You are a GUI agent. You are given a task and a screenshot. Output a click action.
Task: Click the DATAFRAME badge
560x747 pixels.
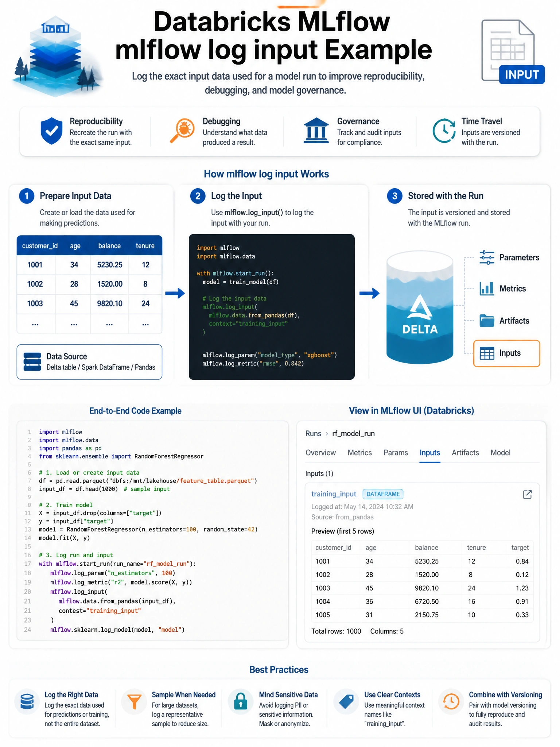[x=383, y=494]
